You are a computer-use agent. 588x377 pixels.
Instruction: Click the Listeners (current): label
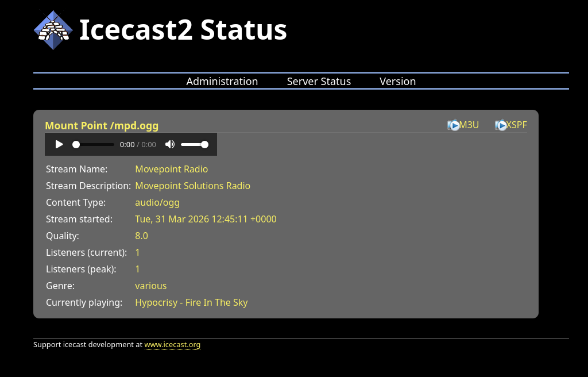click(87, 252)
